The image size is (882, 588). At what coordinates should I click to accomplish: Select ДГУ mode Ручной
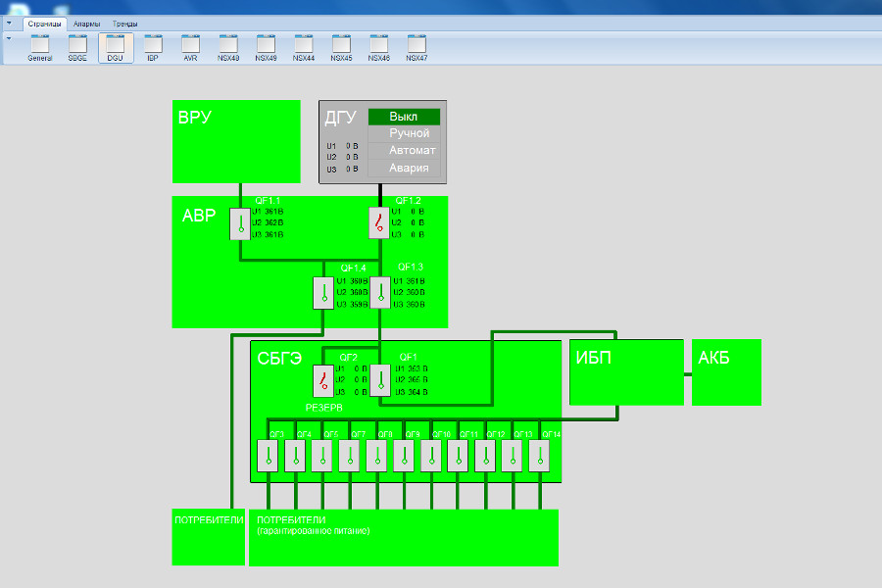tap(404, 133)
